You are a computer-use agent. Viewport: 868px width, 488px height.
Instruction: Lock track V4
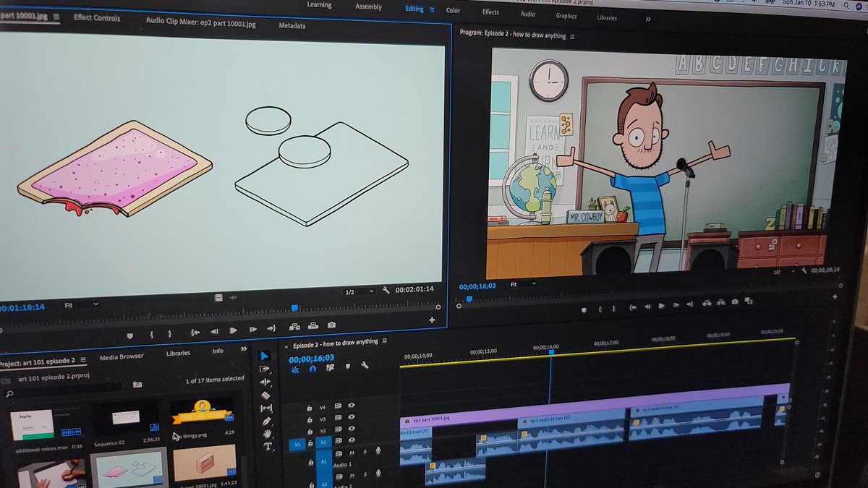point(310,408)
